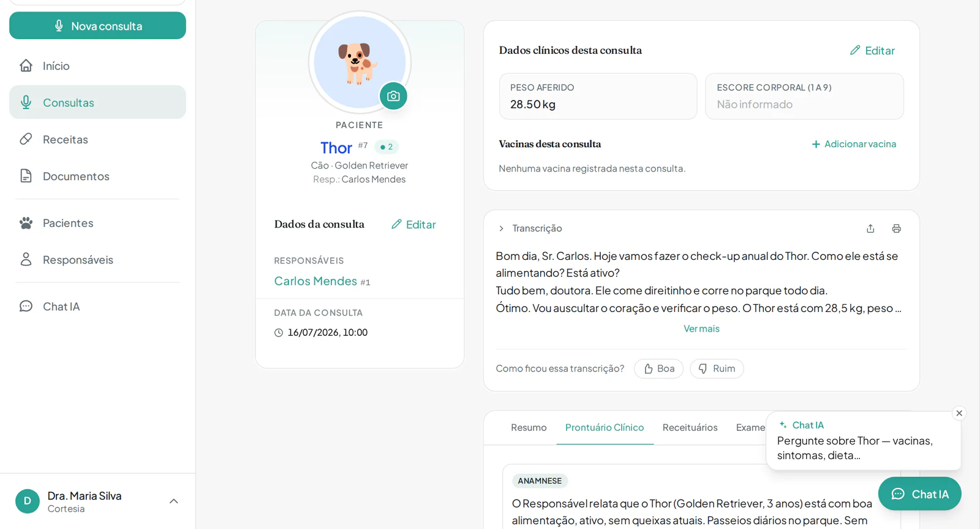The height and width of the screenshot is (529, 980).
Task: Dismiss the Chat IA suggestion popup
Action: coord(960,413)
